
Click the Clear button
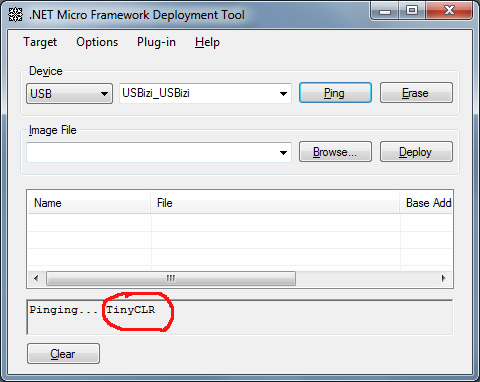click(63, 353)
